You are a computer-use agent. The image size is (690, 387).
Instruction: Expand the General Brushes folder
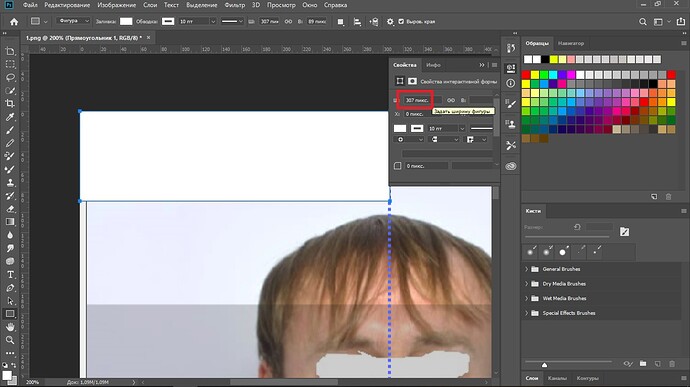[527, 269]
